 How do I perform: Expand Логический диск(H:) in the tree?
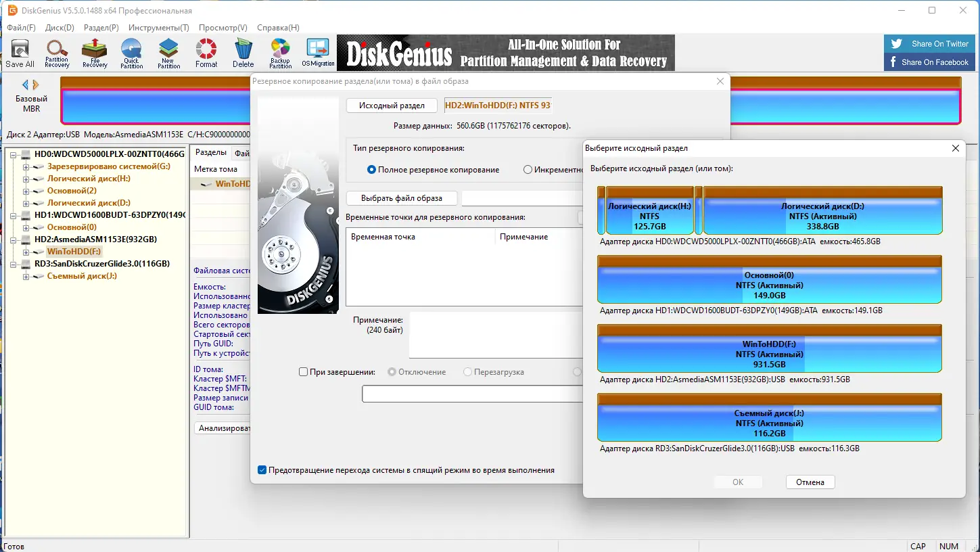pos(26,179)
